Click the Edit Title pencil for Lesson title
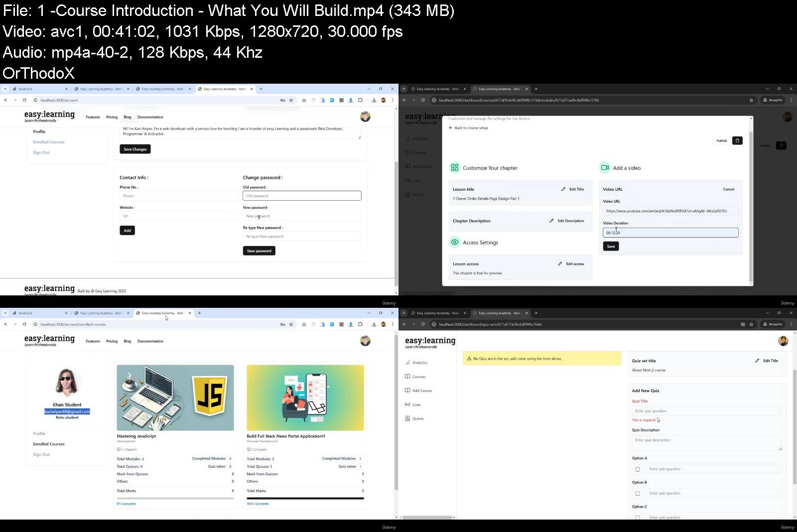This screenshot has height=532, width=797. tap(563, 189)
